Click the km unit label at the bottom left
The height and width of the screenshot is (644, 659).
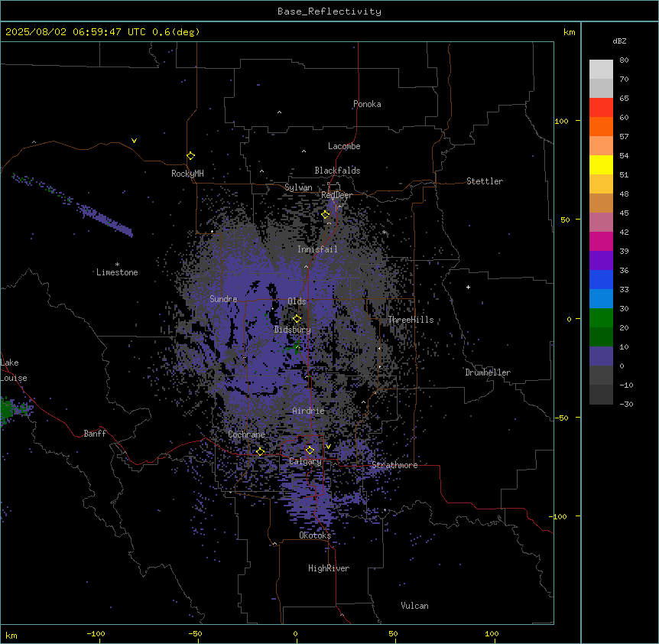[x=11, y=636]
